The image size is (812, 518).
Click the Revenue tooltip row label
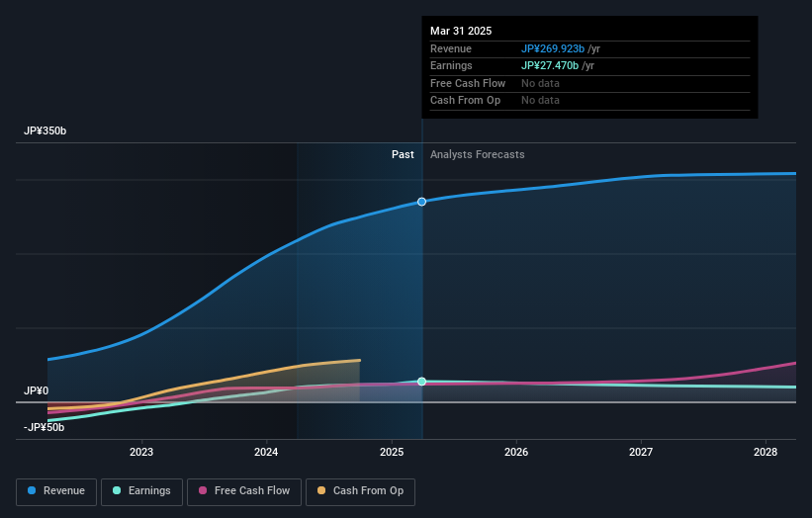[451, 48]
